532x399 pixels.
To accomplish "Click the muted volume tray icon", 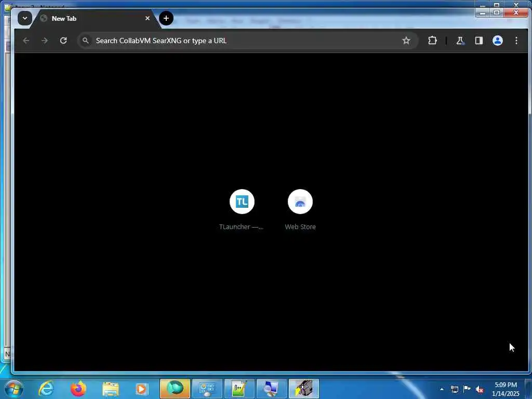I will coord(480,389).
